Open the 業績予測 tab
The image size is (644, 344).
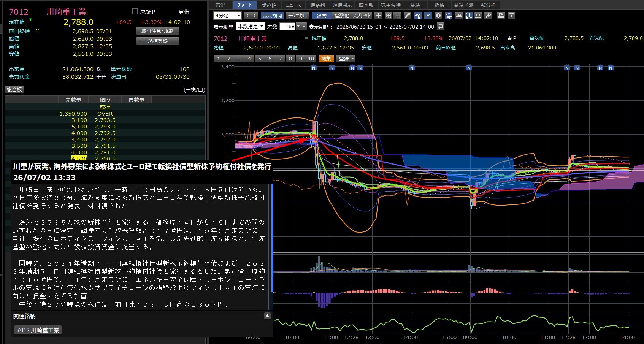tap(464, 5)
